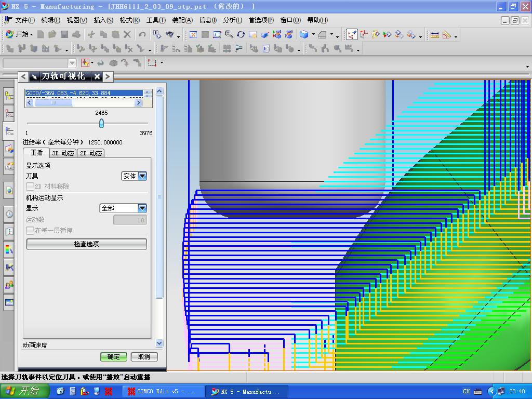Open the 分析(L) menu
Viewport: 532px width, 399px height.
point(232,20)
